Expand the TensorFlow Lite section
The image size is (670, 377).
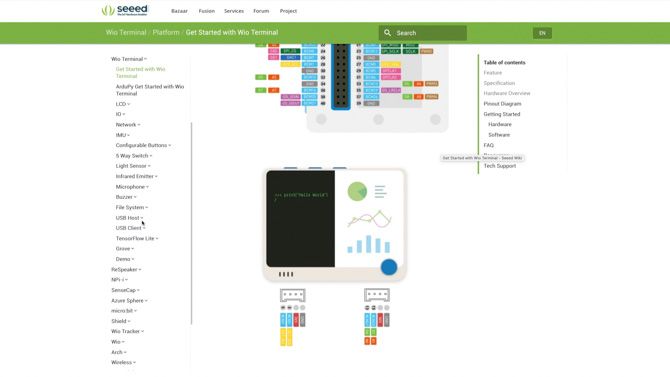click(137, 239)
